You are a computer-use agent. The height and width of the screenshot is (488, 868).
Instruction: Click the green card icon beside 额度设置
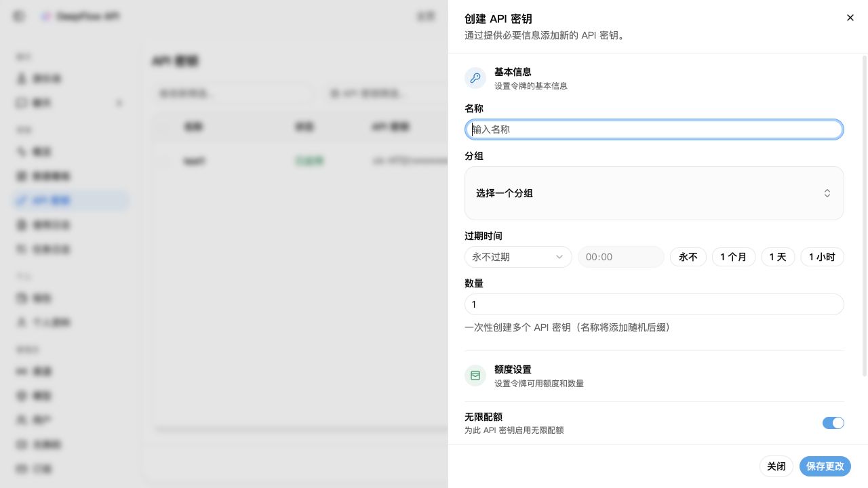click(475, 375)
